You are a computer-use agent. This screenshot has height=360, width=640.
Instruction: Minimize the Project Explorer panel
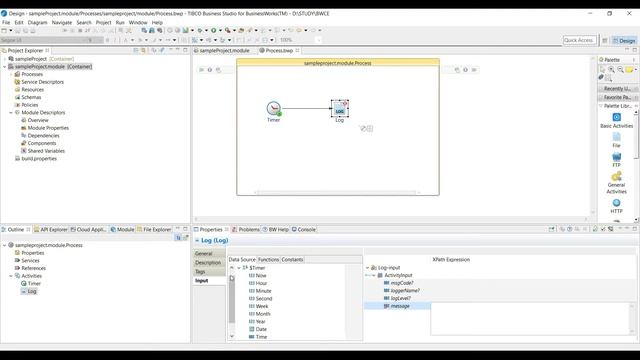(178, 50)
